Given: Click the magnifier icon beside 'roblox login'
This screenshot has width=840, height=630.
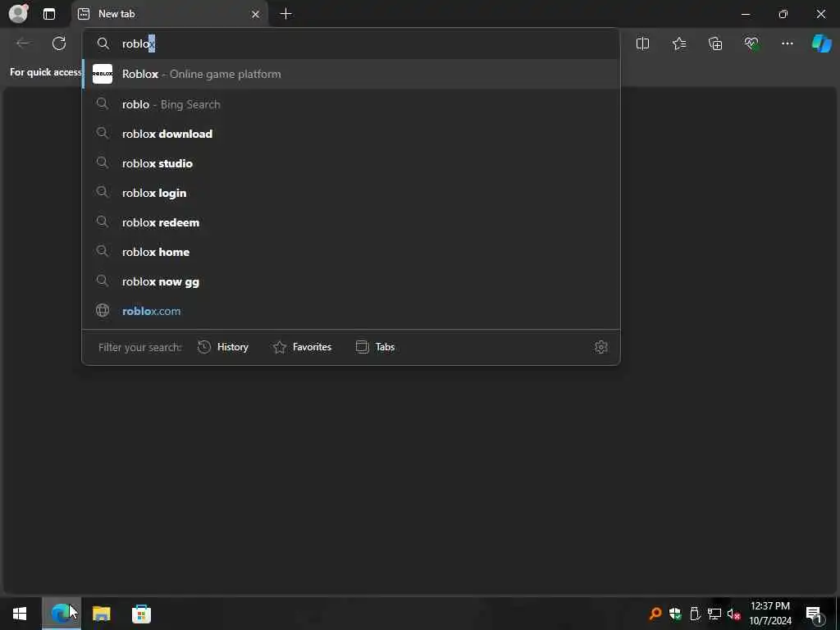Looking at the screenshot, I should 103,192.
